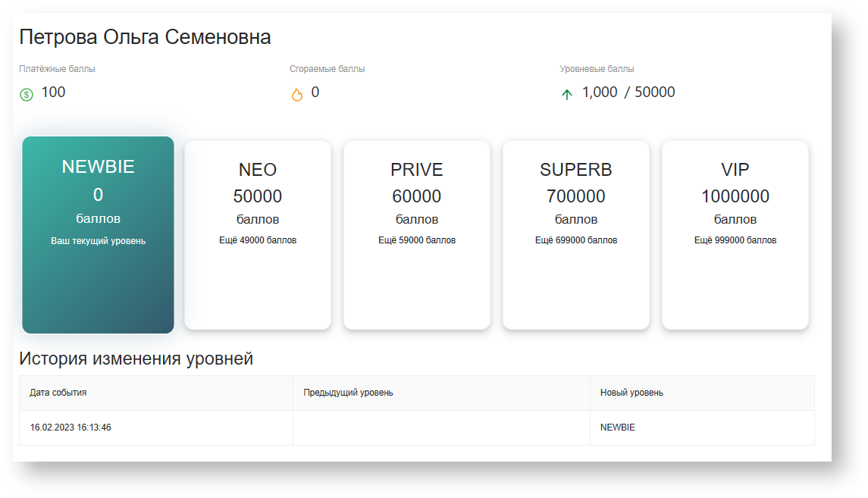Click the NEWBIE entry in history table

pos(618,428)
